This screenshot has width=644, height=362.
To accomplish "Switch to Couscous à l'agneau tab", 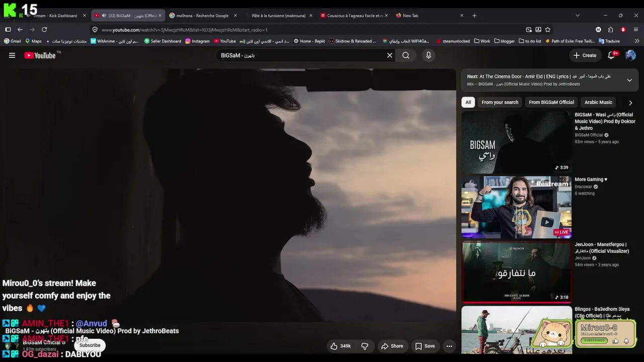I will click(x=354, y=16).
